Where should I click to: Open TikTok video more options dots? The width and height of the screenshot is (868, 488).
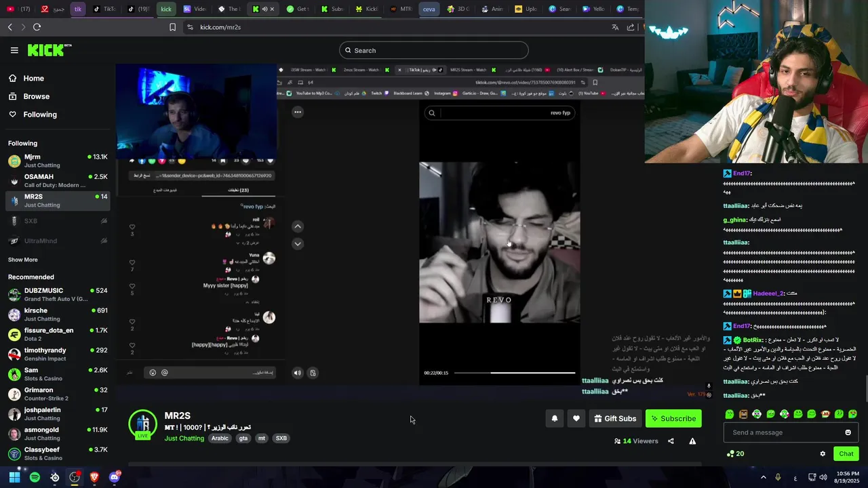tap(298, 112)
